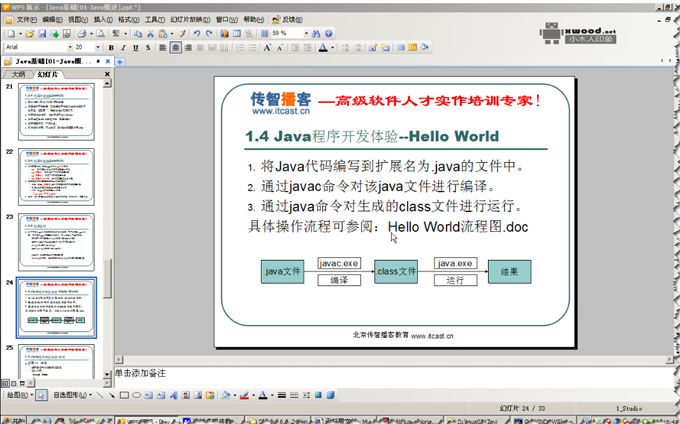Open the 幻灯片放映(D) menu

click(190, 20)
